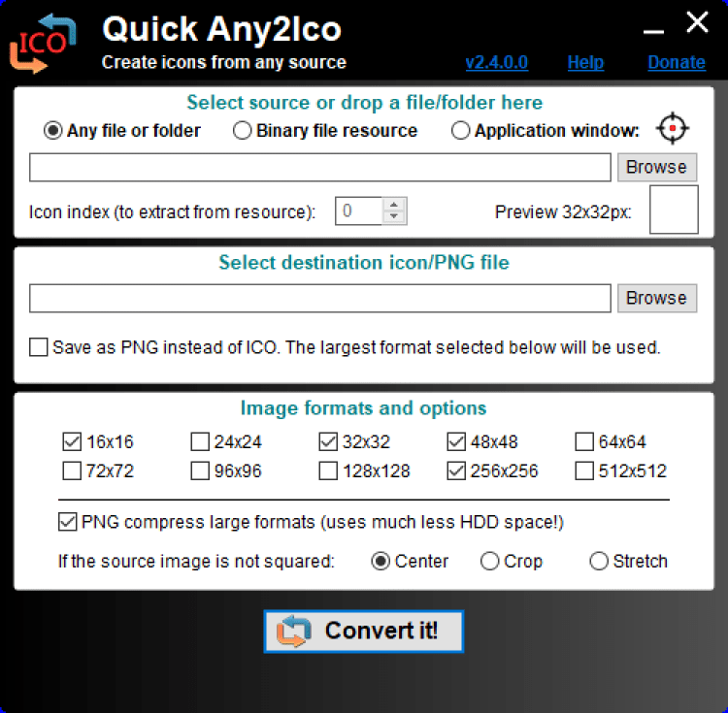Click the Quick Any2Ico logo icon
Screen dimensions: 728x713
(42, 44)
